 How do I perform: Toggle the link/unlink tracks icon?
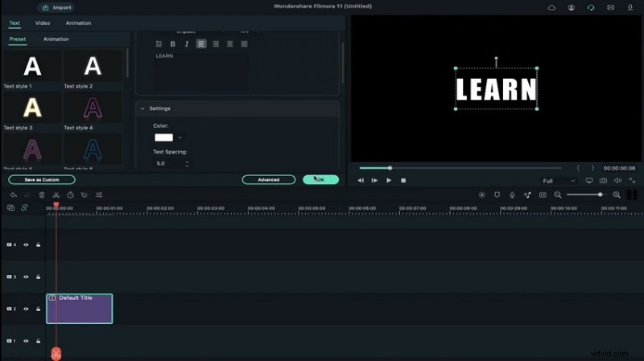25,207
